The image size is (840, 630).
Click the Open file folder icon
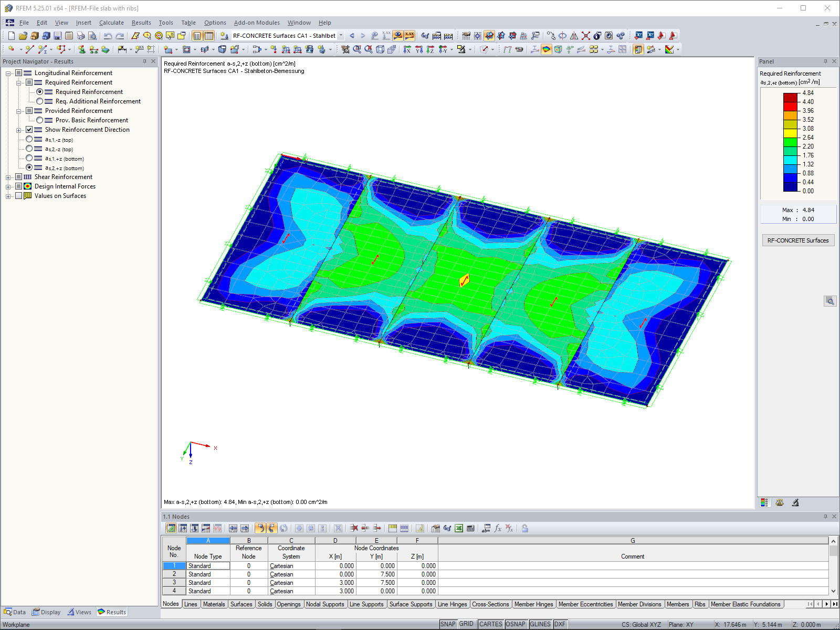tap(23, 36)
